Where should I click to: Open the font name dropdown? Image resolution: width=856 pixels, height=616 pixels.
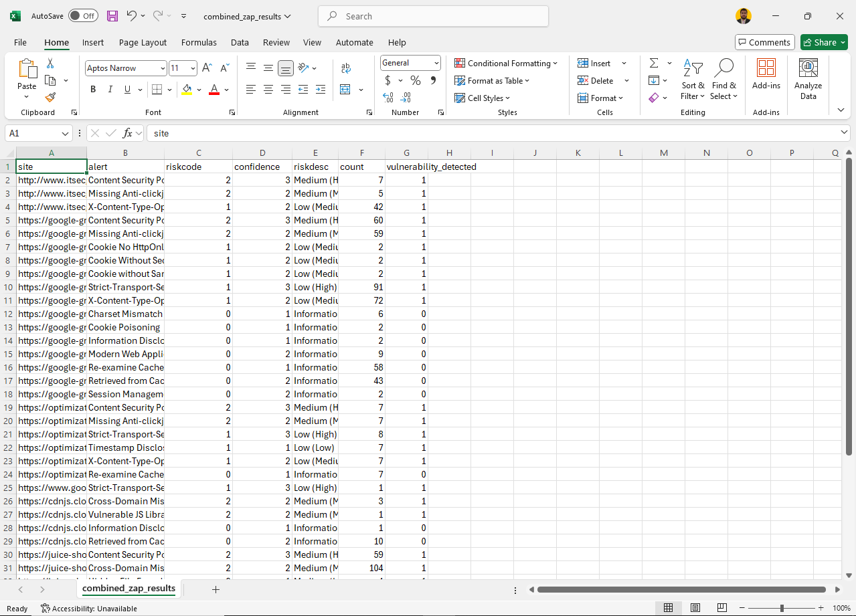click(x=163, y=68)
